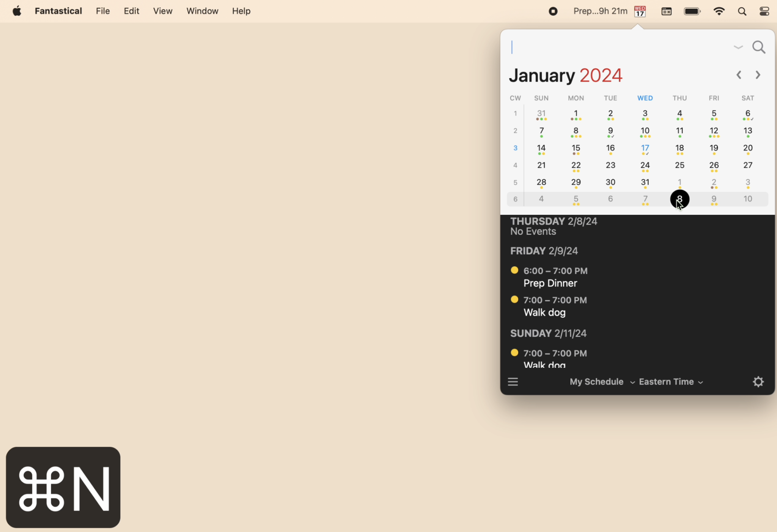
Task: Open the Fantastical app menu
Action: [x=58, y=11]
